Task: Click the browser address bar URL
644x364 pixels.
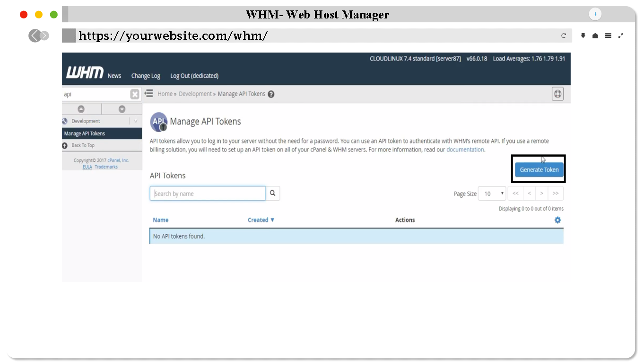Action: click(x=173, y=36)
